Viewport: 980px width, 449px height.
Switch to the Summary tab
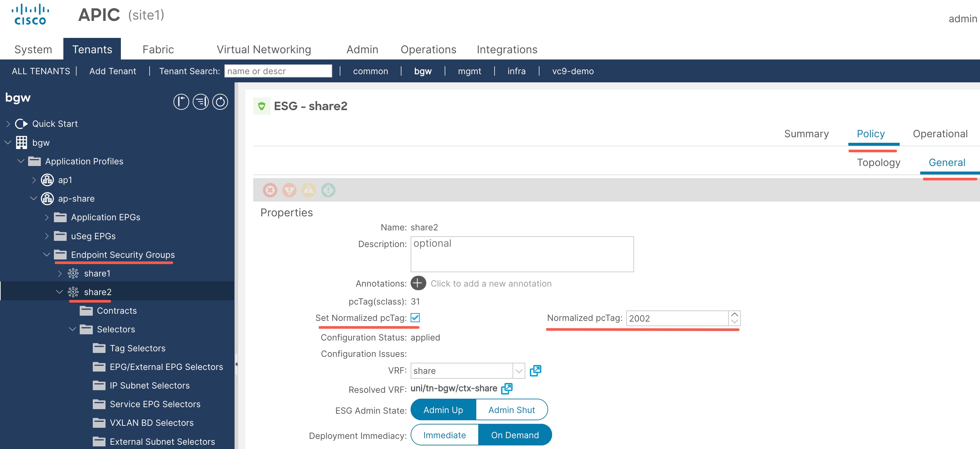(x=806, y=134)
